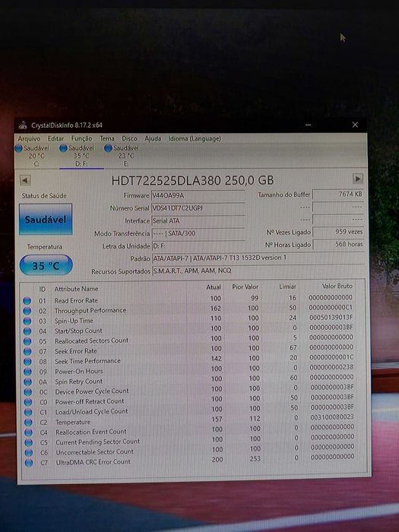
Task: Click status dot for Device Power Cycle Count
Action: point(28,392)
